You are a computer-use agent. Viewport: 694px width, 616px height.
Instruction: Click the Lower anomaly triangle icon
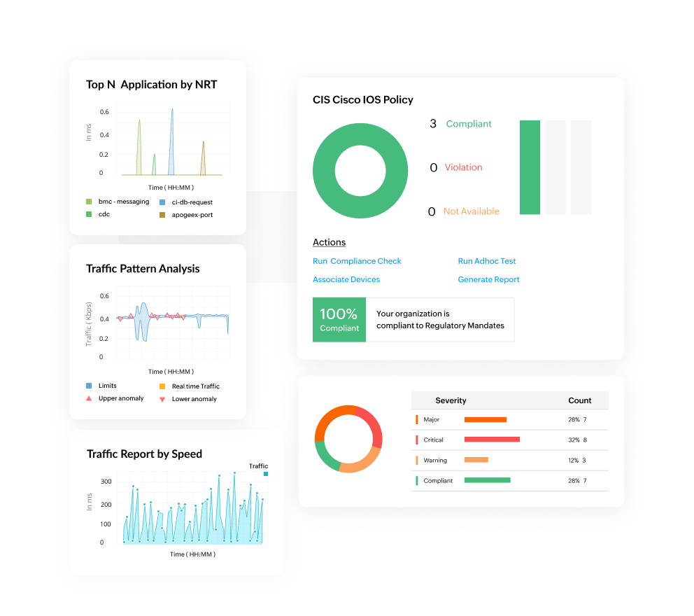click(x=162, y=400)
